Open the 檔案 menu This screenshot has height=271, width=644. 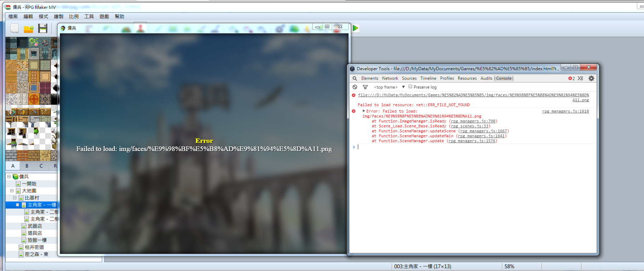point(13,17)
